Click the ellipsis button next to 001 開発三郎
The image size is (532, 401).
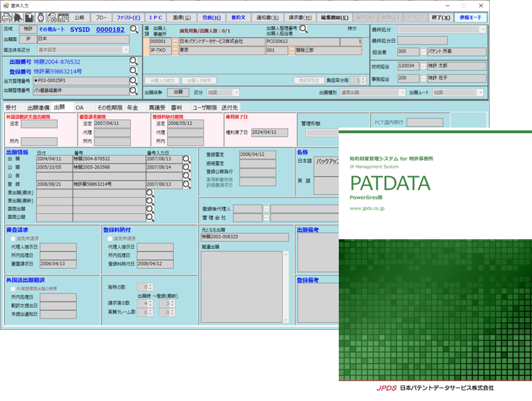point(291,50)
